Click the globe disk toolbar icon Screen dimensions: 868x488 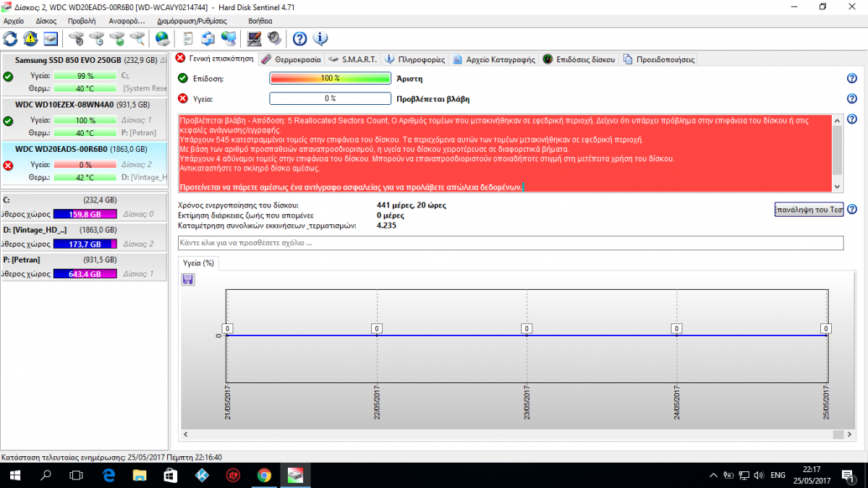pyautogui.click(x=162, y=38)
